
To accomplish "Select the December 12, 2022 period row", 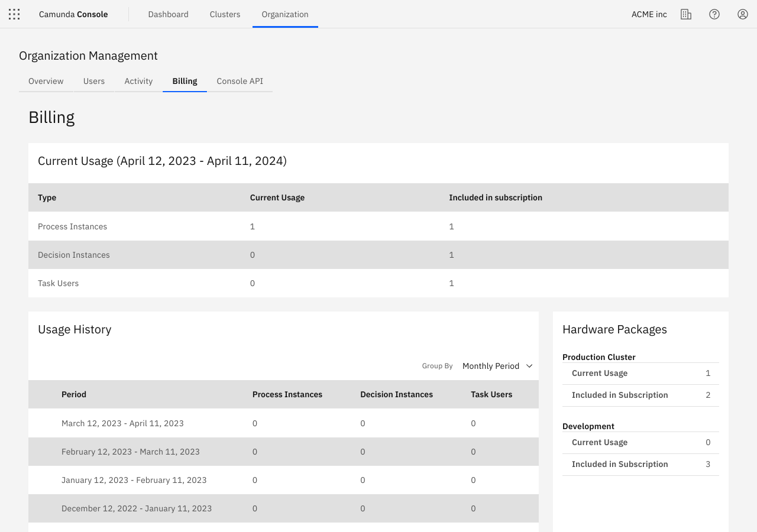I will [x=137, y=508].
